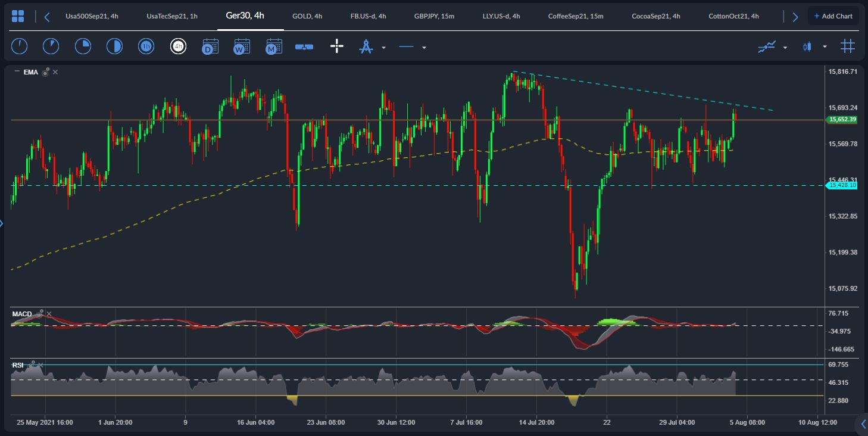The image size is (868, 436).
Task: Expand the indicators dropdown arrow
Action: click(x=785, y=47)
